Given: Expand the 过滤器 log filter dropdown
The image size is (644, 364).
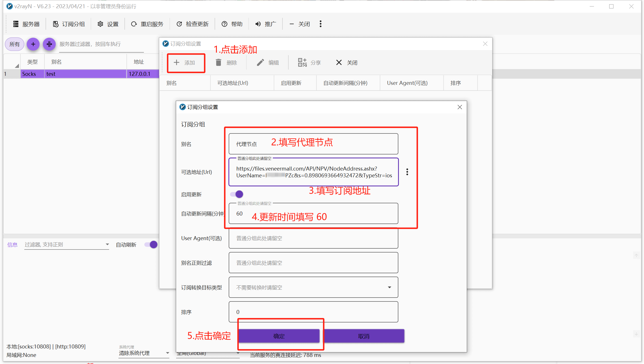Looking at the screenshot, I should pos(67,245).
